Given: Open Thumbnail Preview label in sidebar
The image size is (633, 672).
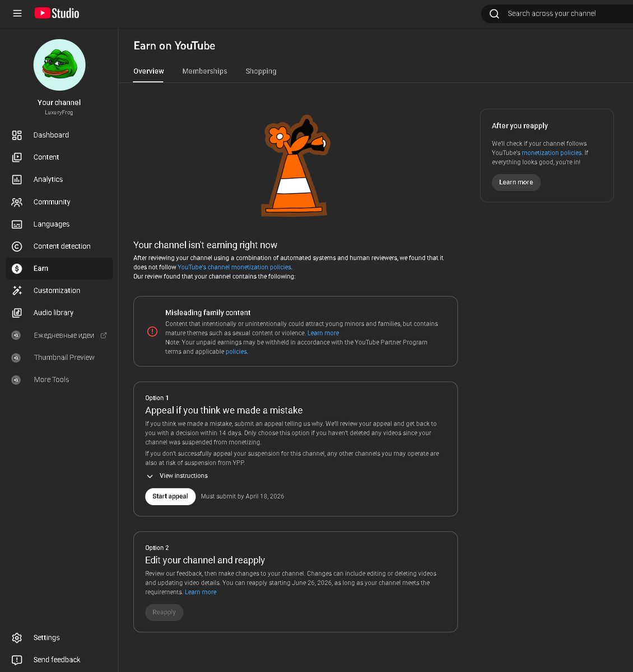Looking at the screenshot, I should click(64, 357).
